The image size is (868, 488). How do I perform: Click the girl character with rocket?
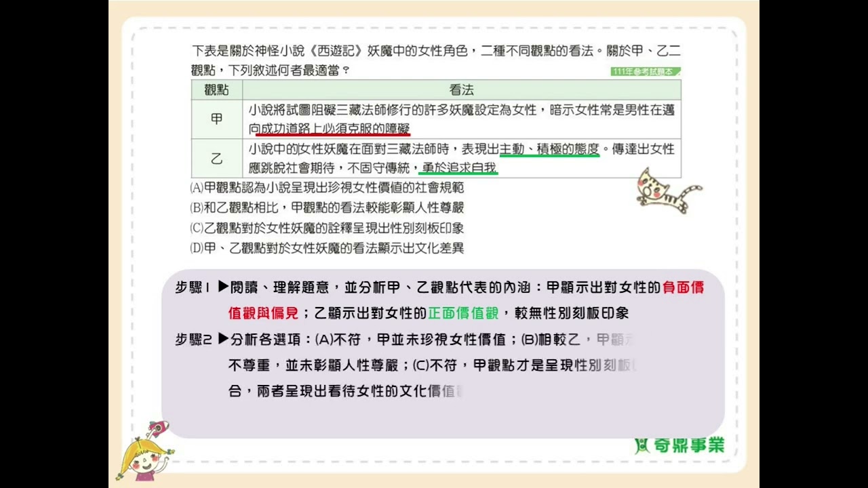click(146, 451)
